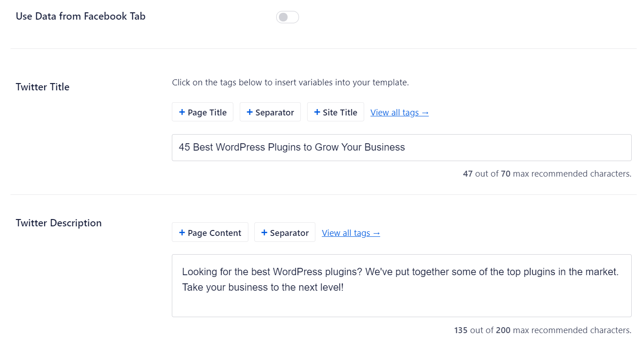Click inside the Twitter Title input field
Viewport: 644px width, 350px height.
tap(401, 147)
